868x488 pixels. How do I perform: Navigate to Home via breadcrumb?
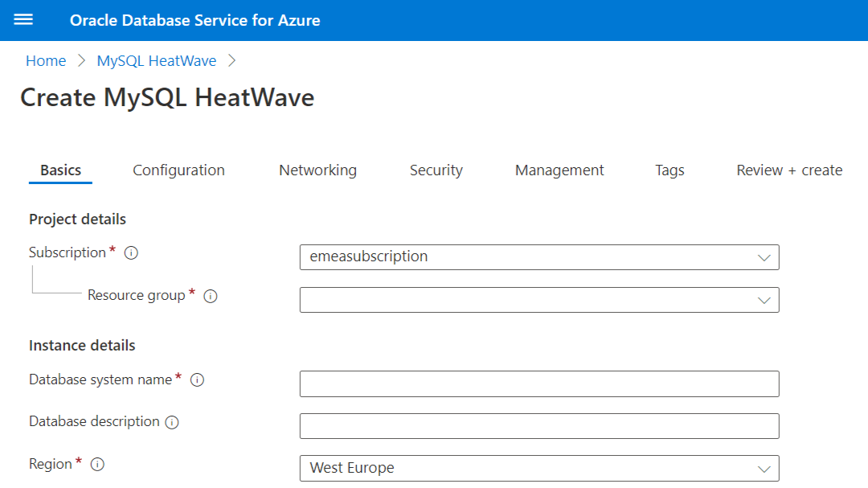(x=46, y=60)
